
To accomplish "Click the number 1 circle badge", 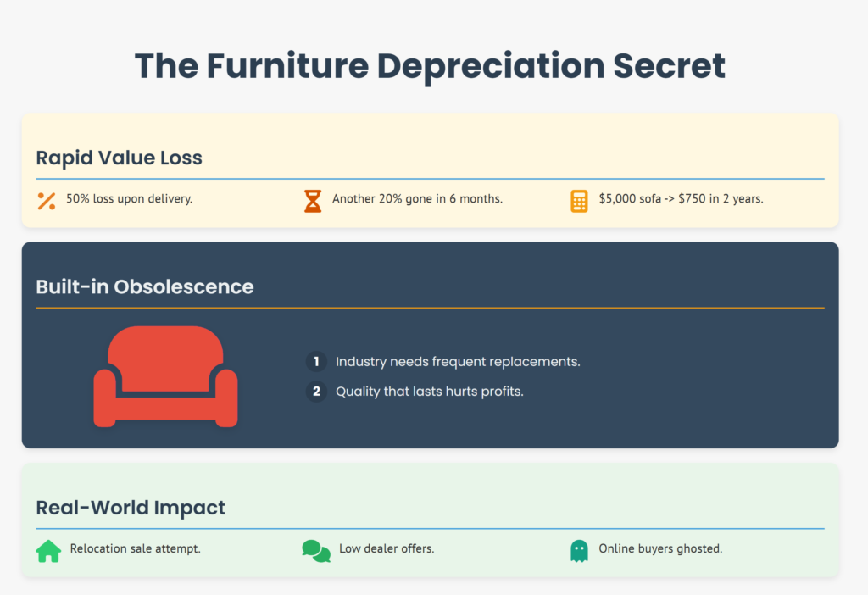I will click(x=316, y=362).
